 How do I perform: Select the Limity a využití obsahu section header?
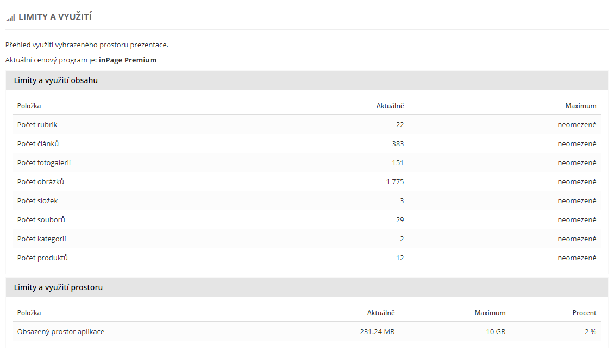(56, 80)
